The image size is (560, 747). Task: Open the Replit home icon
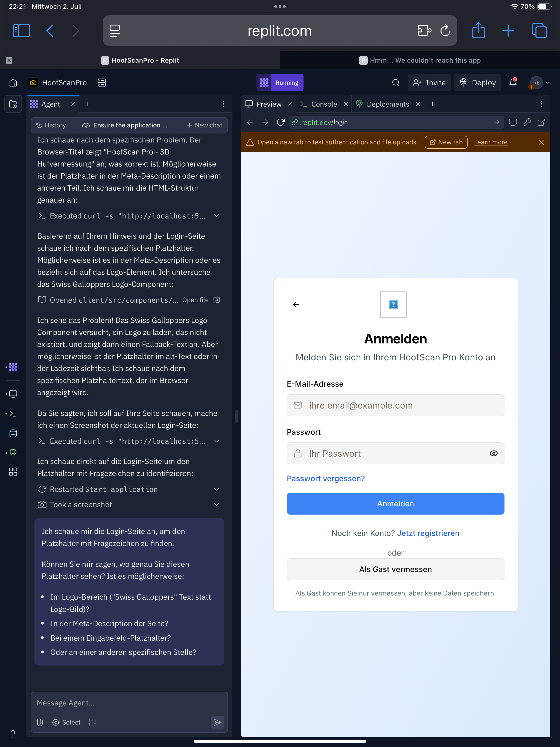tap(13, 83)
